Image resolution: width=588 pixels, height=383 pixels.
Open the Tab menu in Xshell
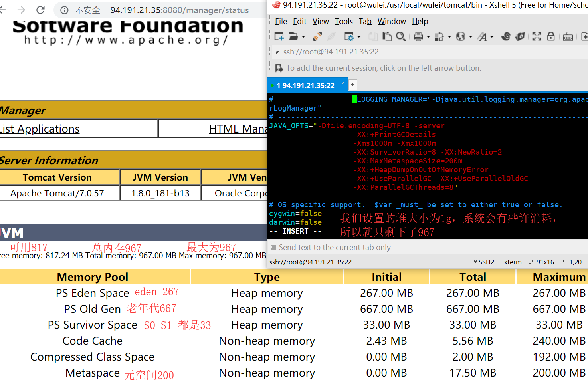click(x=365, y=21)
